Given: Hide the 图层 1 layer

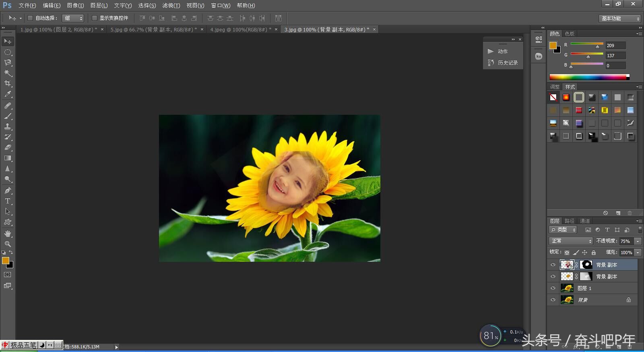Looking at the screenshot, I should (553, 288).
